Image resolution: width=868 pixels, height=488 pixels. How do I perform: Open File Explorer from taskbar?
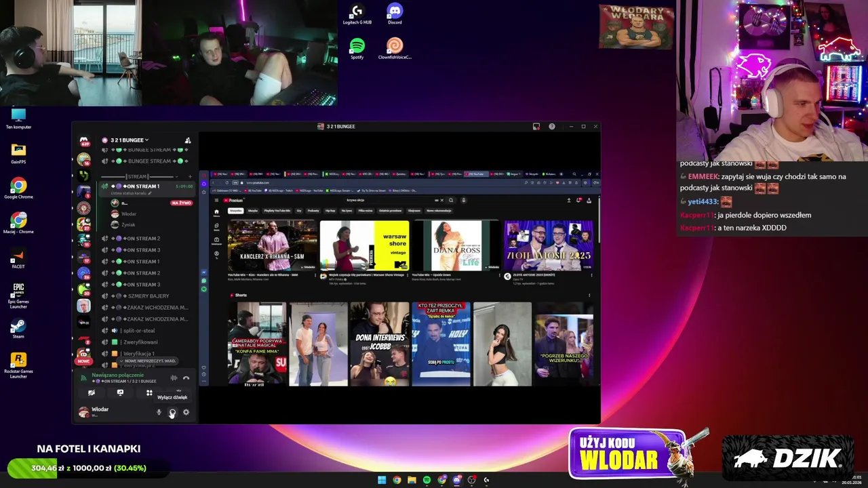click(412, 480)
